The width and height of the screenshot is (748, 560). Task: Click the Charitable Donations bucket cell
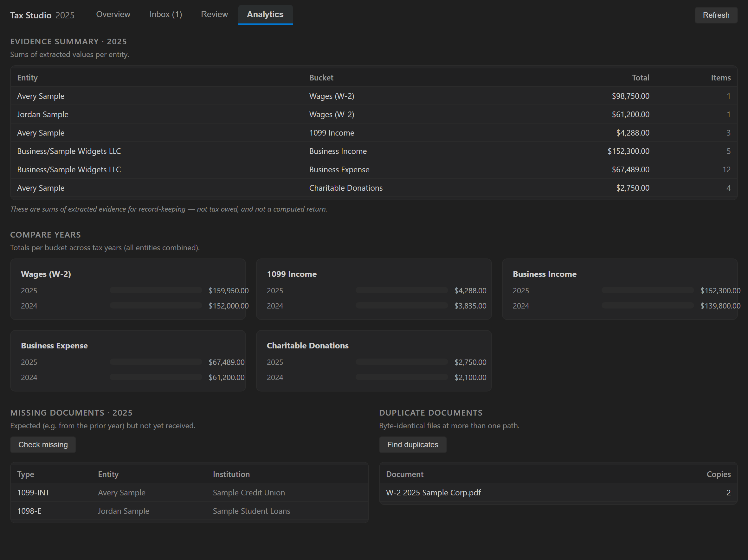346,188
